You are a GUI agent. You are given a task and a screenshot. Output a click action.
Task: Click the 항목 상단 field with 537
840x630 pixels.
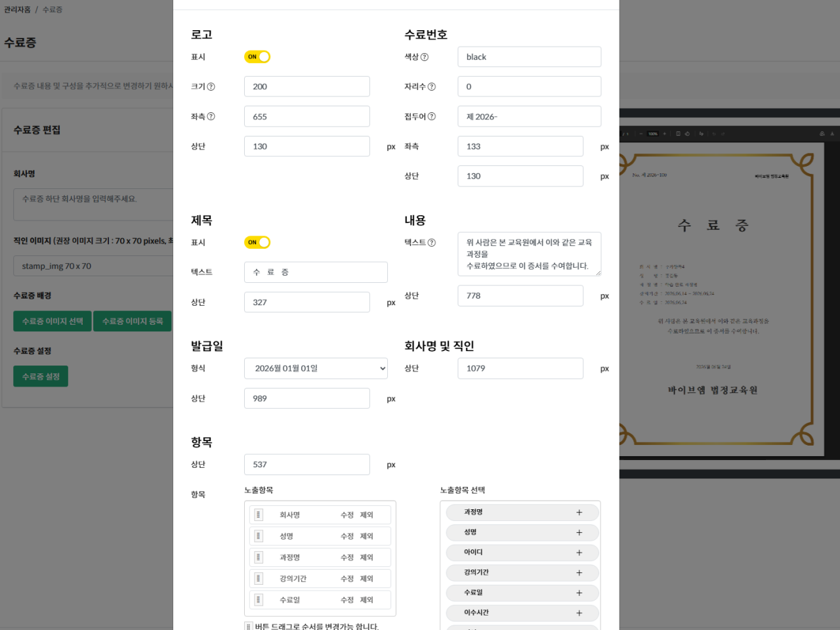306,465
